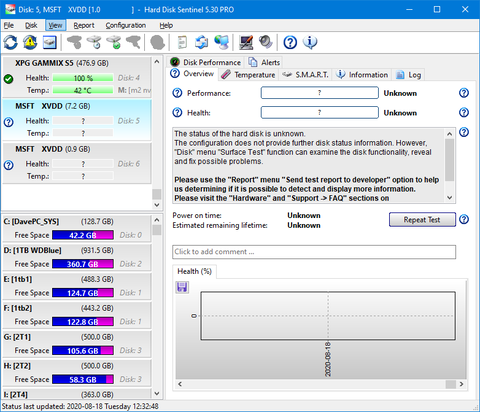Click the laptop with pen configuration icon
480x412 pixels.
pyautogui.click(x=246, y=42)
